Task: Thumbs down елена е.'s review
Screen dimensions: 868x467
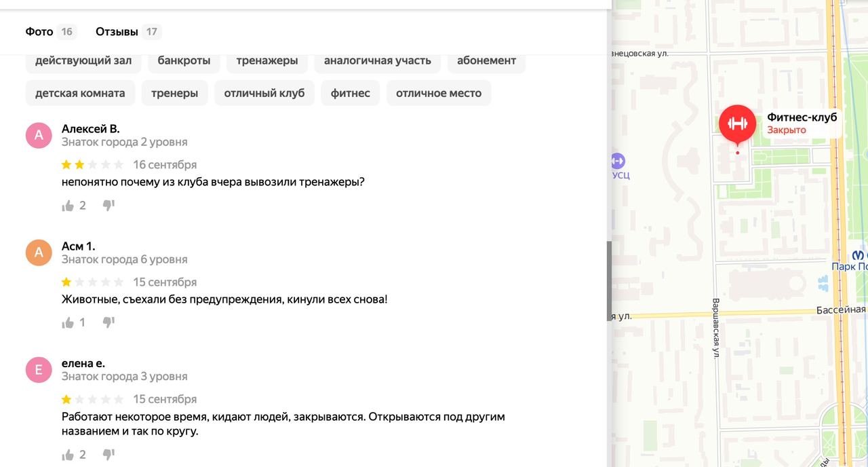Action: (108, 455)
